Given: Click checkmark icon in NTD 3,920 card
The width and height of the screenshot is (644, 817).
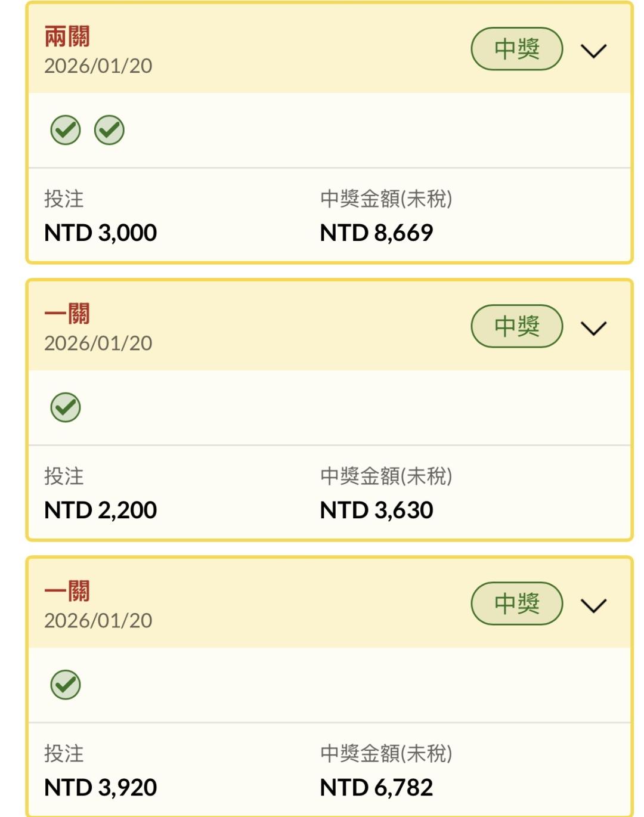Looking at the screenshot, I should (x=66, y=685).
